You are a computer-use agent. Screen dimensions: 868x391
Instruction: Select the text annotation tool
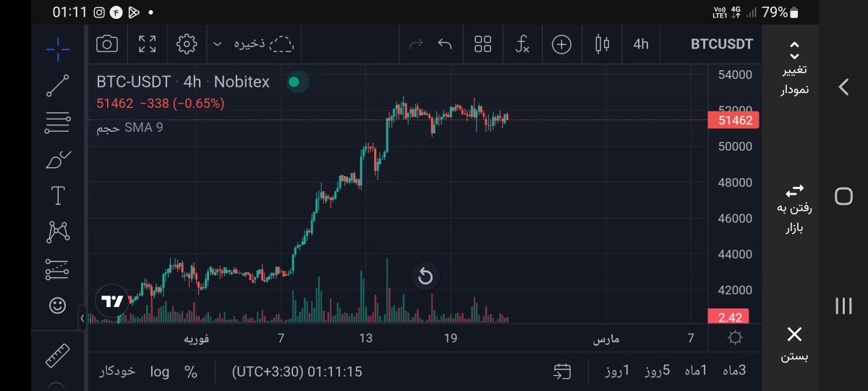click(58, 195)
